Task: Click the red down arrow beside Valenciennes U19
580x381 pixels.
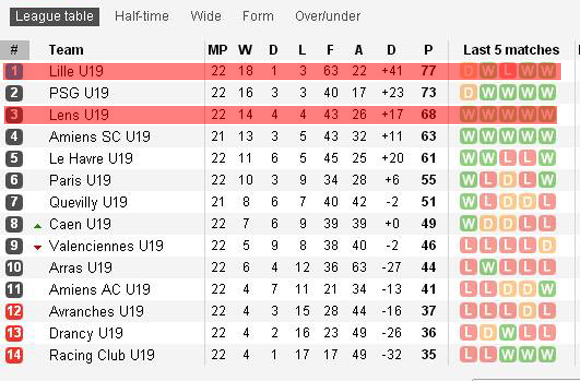Action: (37, 247)
